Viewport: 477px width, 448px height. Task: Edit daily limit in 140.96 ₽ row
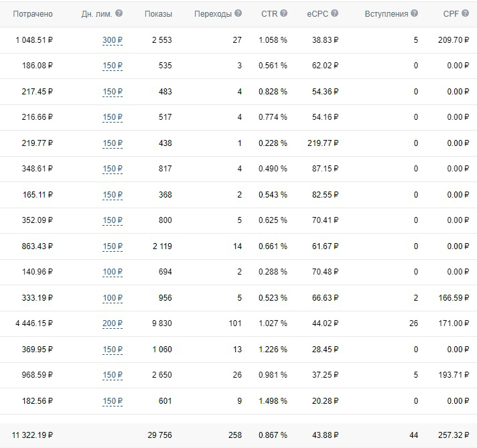(x=113, y=272)
